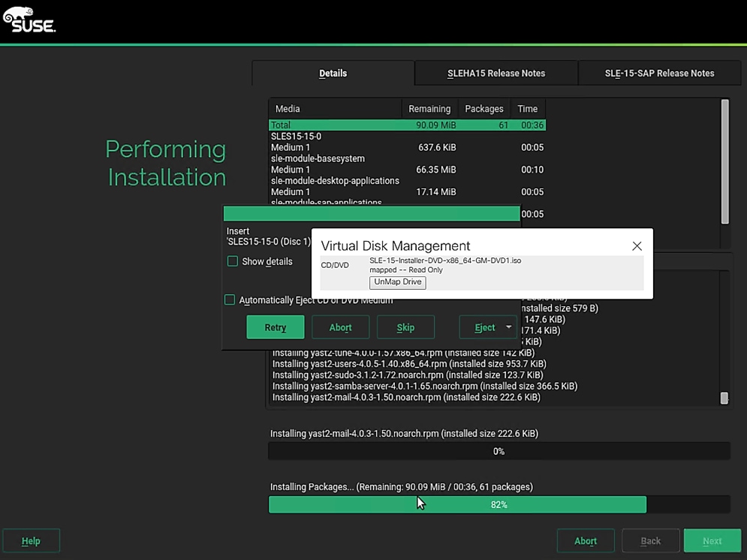Select the sle-module-desktop-applications row
This screenshot has width=747, height=560.
[408, 180]
